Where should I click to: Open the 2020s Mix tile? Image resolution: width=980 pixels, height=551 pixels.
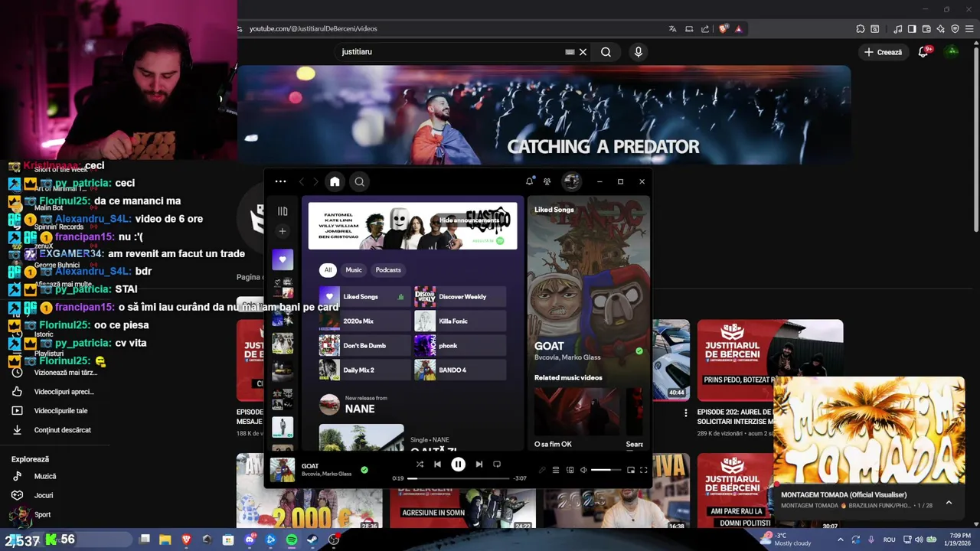364,321
